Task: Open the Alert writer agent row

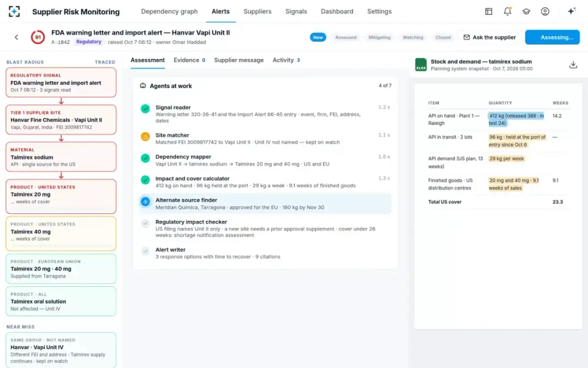Action: pyautogui.click(x=265, y=253)
